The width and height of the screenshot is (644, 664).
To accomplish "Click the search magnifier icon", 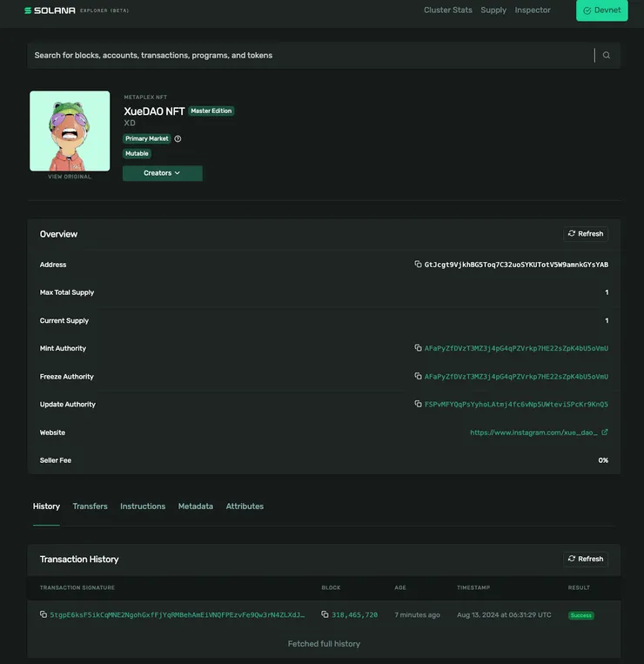I will 607,55.
